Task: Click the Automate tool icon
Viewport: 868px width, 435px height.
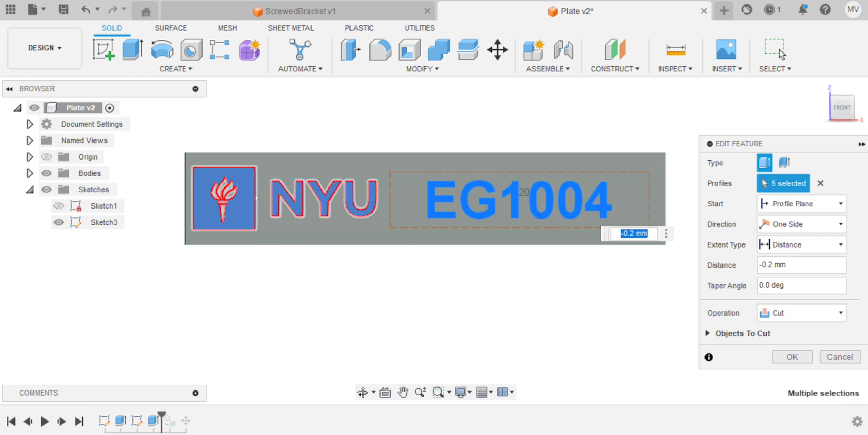Action: tap(300, 50)
